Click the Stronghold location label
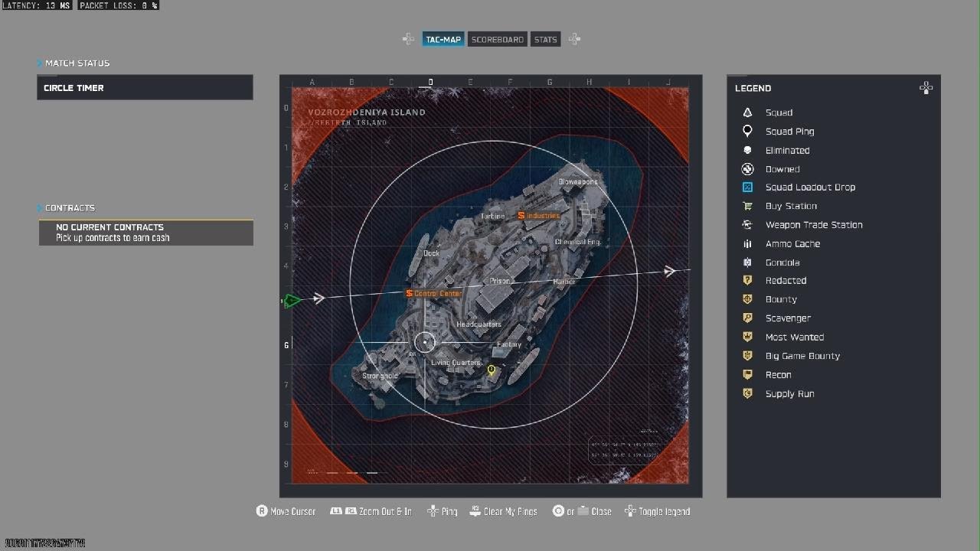This screenshot has height=551, width=980. point(380,377)
